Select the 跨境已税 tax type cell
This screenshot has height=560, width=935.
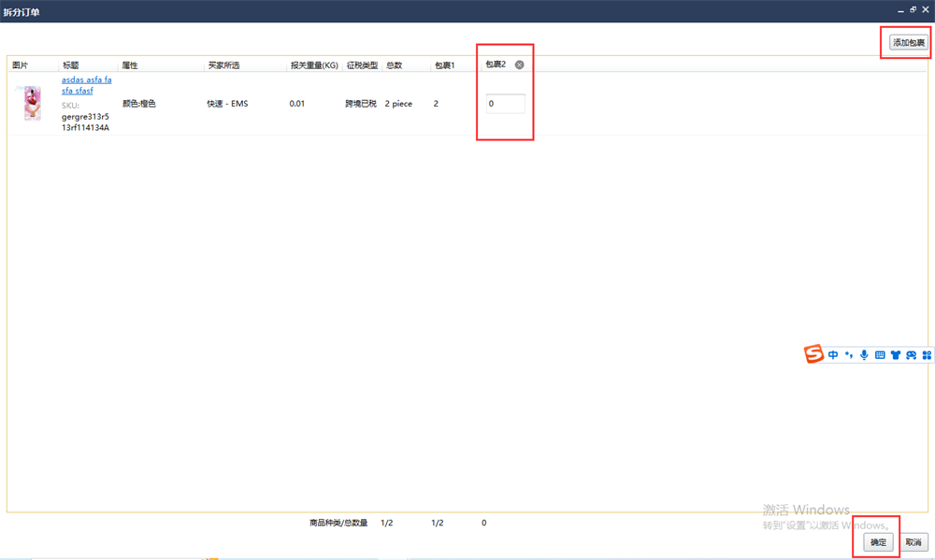361,104
